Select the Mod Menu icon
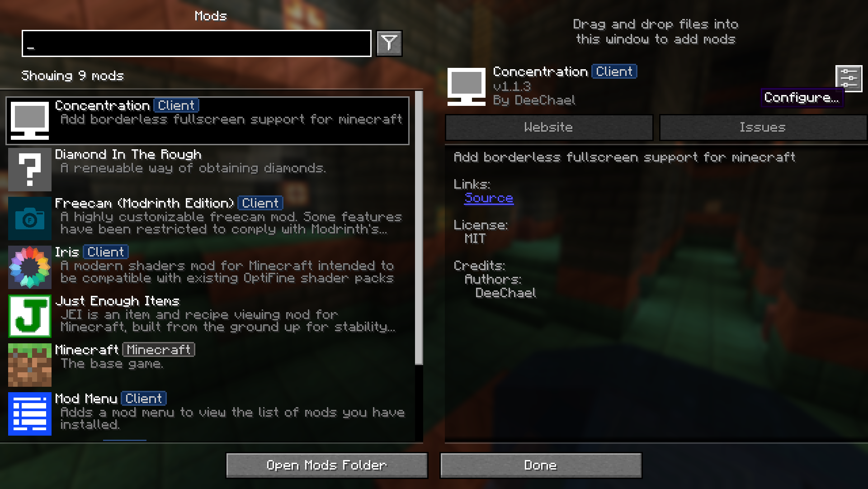The height and width of the screenshot is (489, 868). 30,413
